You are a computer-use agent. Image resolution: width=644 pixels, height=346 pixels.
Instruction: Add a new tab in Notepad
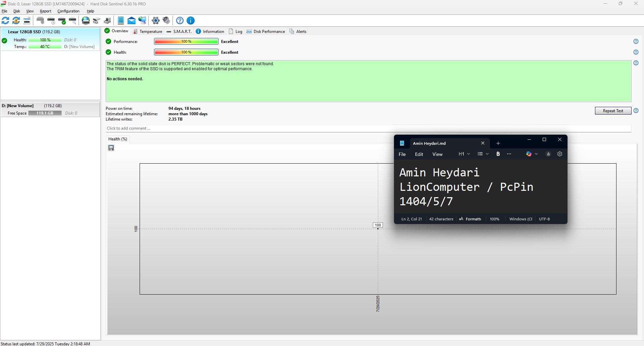tap(498, 143)
